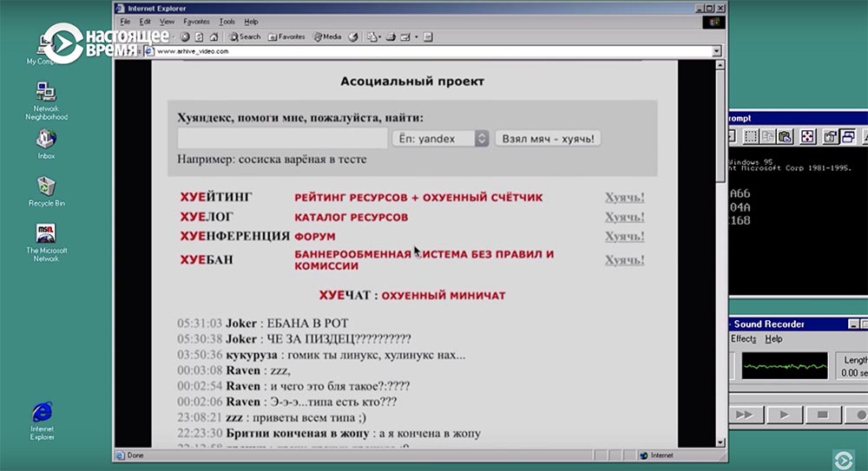Open the View menu in Internet Explorer

point(167,22)
